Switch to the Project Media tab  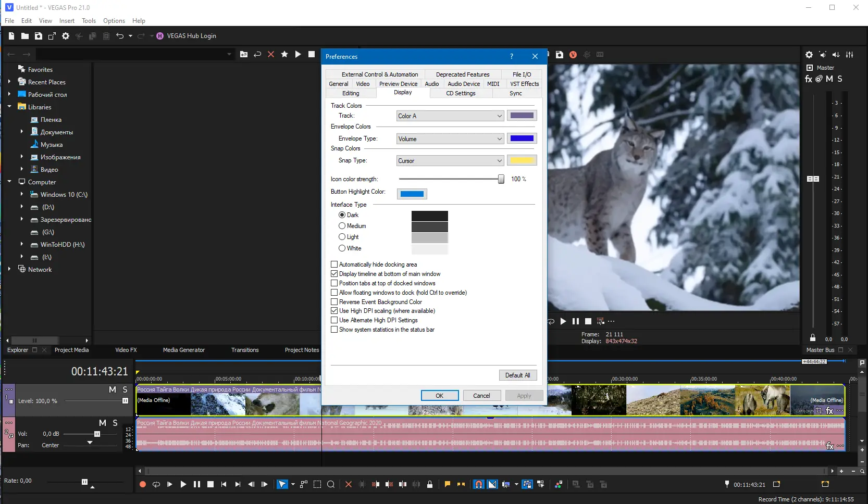(x=72, y=350)
